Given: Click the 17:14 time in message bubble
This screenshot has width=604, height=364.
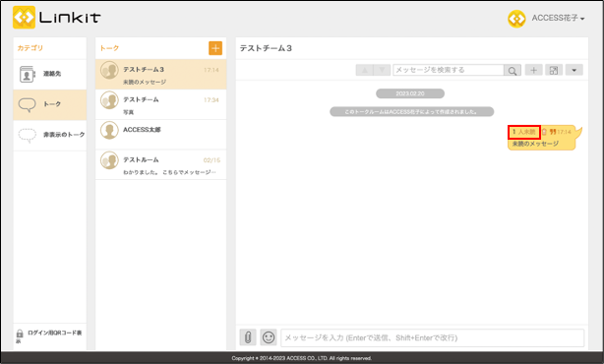Looking at the screenshot, I should 564,132.
